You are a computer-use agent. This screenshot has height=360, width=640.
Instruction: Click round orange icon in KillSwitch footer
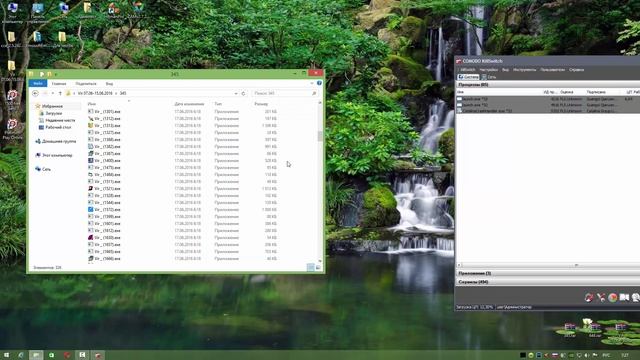tap(613, 298)
